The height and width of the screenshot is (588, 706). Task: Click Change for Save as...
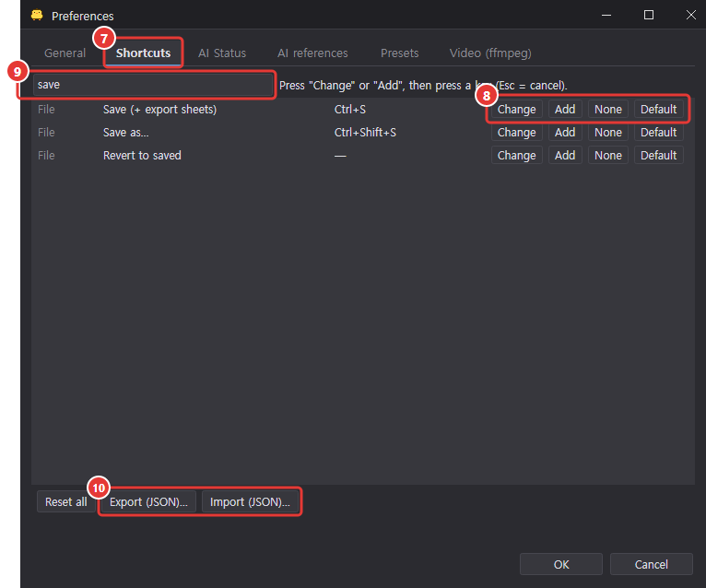(516, 133)
